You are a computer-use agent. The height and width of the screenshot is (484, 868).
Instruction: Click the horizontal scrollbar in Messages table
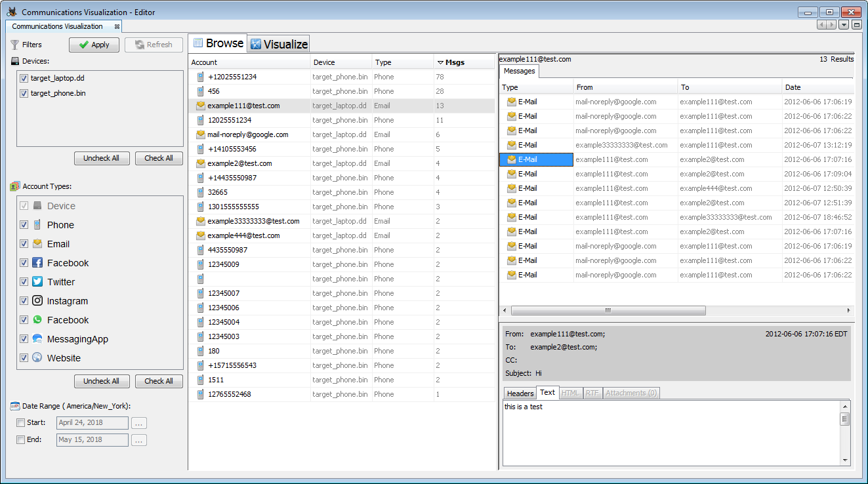[x=608, y=311]
